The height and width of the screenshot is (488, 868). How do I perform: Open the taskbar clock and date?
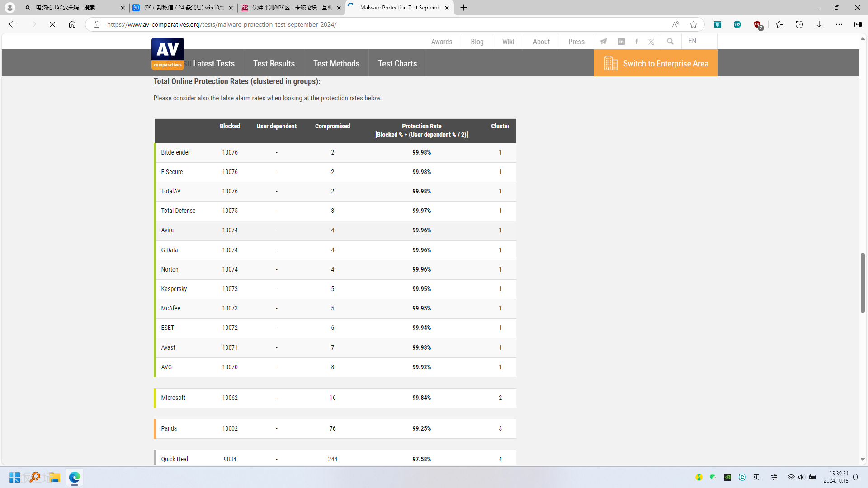[835, 477]
